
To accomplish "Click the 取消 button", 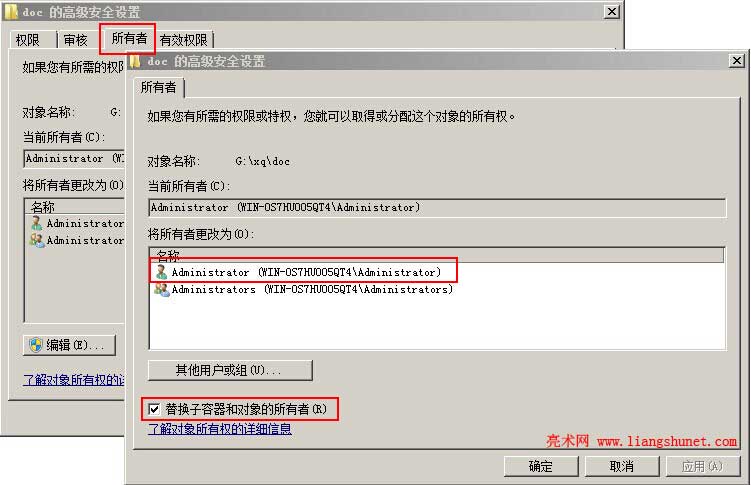I will point(622,466).
